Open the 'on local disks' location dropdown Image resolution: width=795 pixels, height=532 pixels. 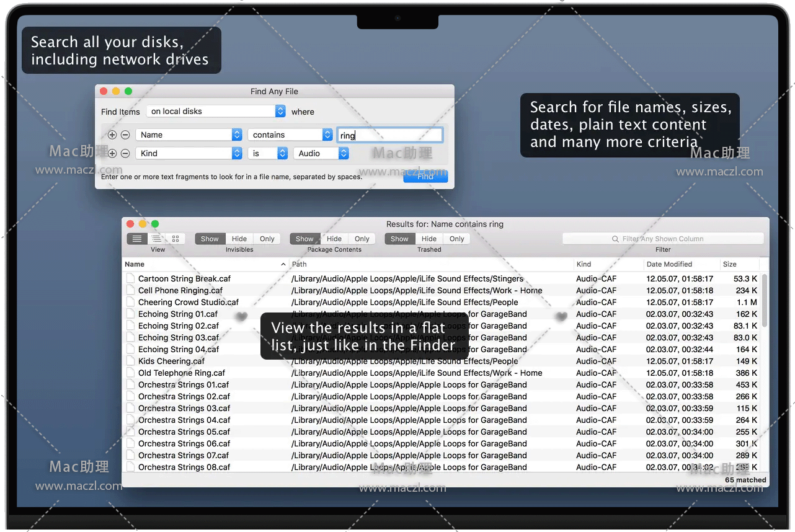point(216,112)
